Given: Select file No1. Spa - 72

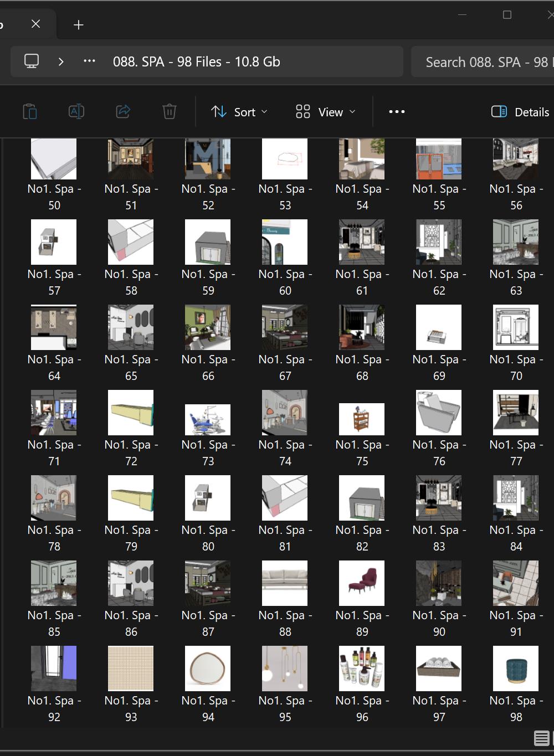Looking at the screenshot, I should click(x=131, y=429).
